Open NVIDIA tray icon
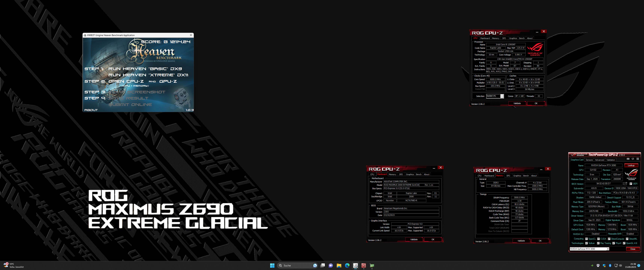 592,265
